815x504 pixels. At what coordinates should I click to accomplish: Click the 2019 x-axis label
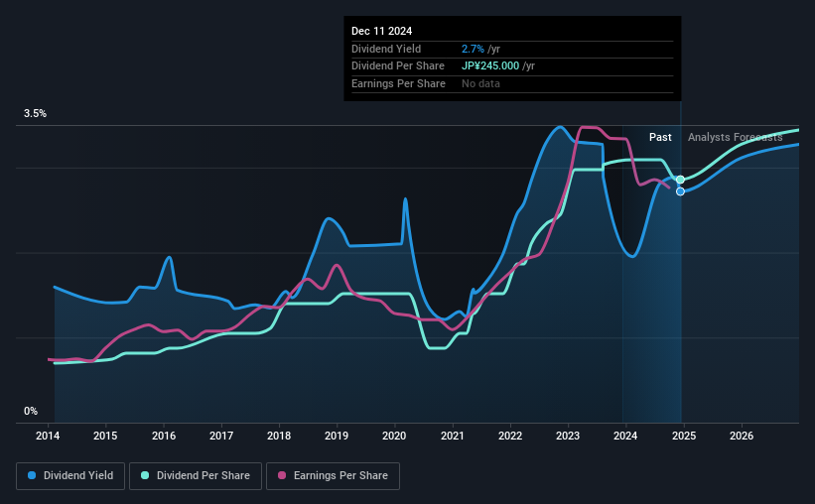click(337, 436)
